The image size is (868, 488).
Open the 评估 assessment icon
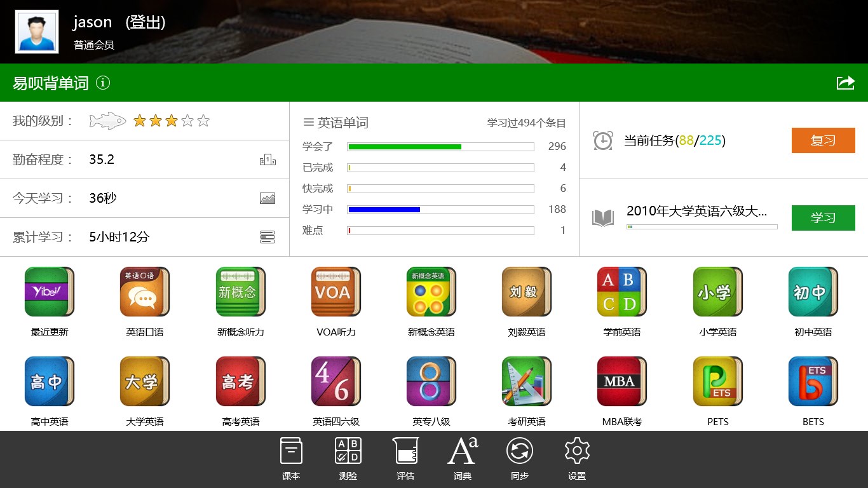(405, 458)
